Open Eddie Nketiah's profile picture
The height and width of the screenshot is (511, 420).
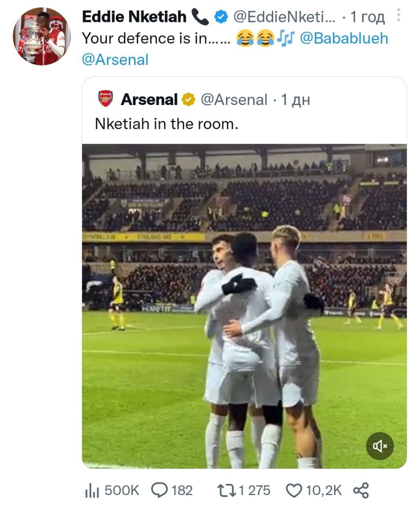[42, 37]
